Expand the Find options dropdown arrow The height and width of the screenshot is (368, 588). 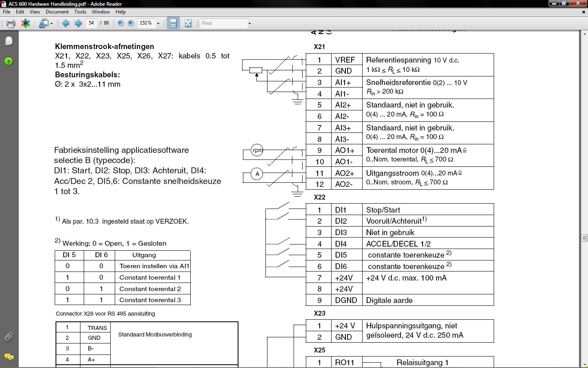(x=249, y=23)
